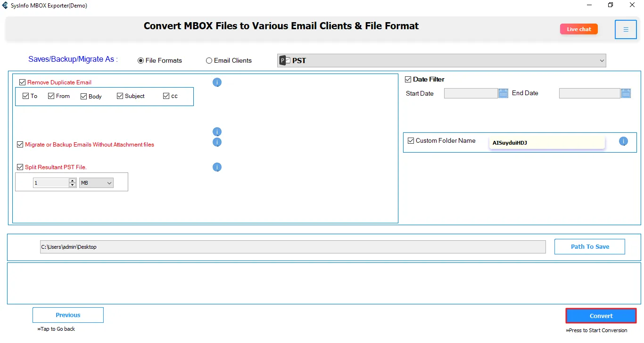644x343 pixels.
Task: Click the PST format icon in dropdown
Action: (x=283, y=60)
